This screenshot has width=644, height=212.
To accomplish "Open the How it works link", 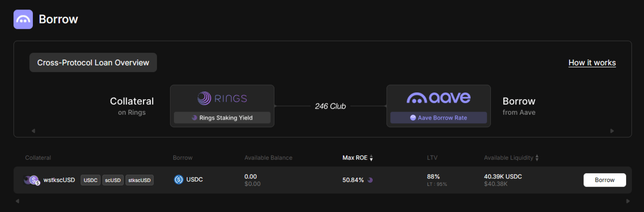I will click(592, 63).
